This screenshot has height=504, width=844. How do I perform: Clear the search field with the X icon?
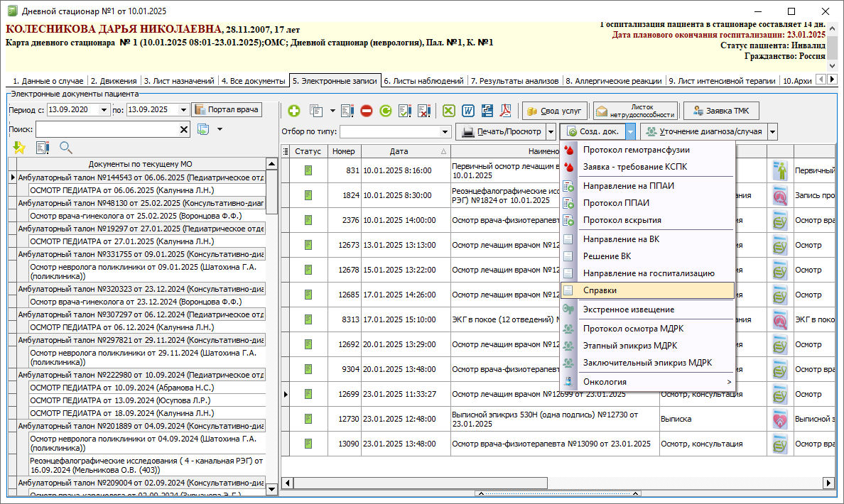click(184, 129)
